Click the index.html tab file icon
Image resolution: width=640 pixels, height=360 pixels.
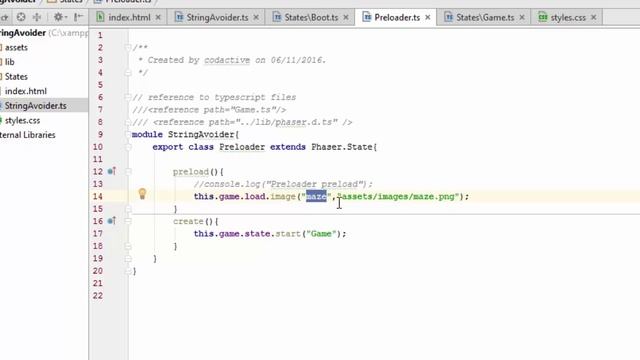(100, 17)
